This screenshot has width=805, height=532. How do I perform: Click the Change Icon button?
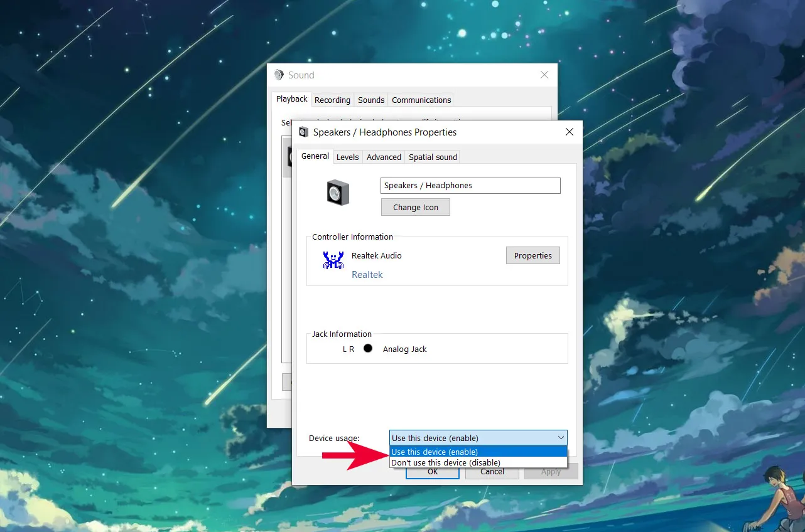(415, 206)
